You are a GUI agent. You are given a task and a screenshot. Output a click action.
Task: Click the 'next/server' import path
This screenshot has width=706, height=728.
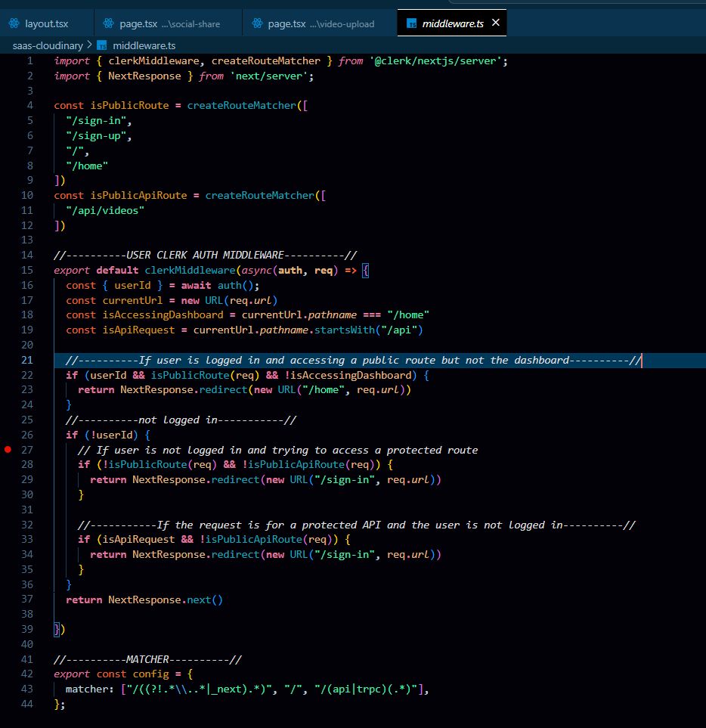[271, 76]
